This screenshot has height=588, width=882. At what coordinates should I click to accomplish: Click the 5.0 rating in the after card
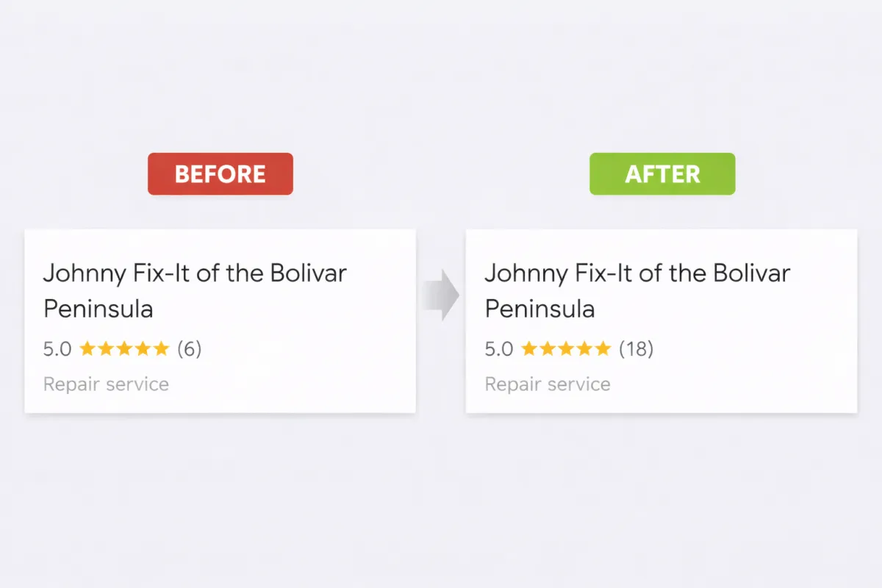pyautogui.click(x=498, y=349)
